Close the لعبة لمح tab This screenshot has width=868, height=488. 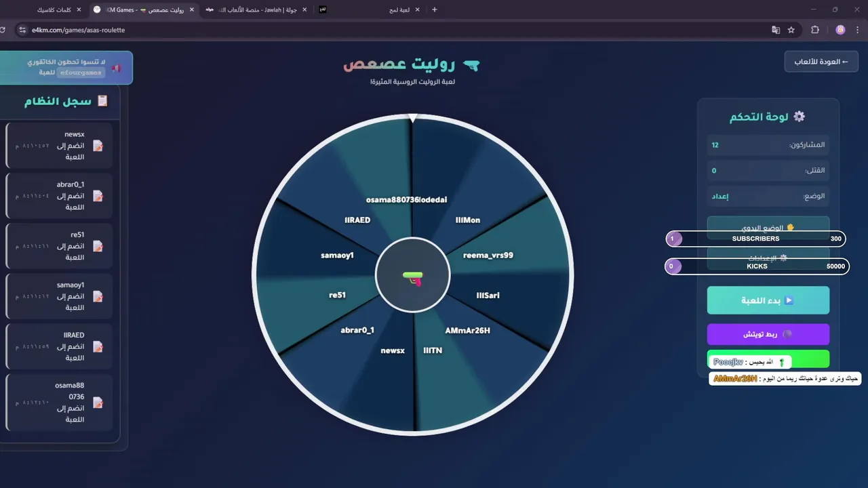pyautogui.click(x=417, y=9)
